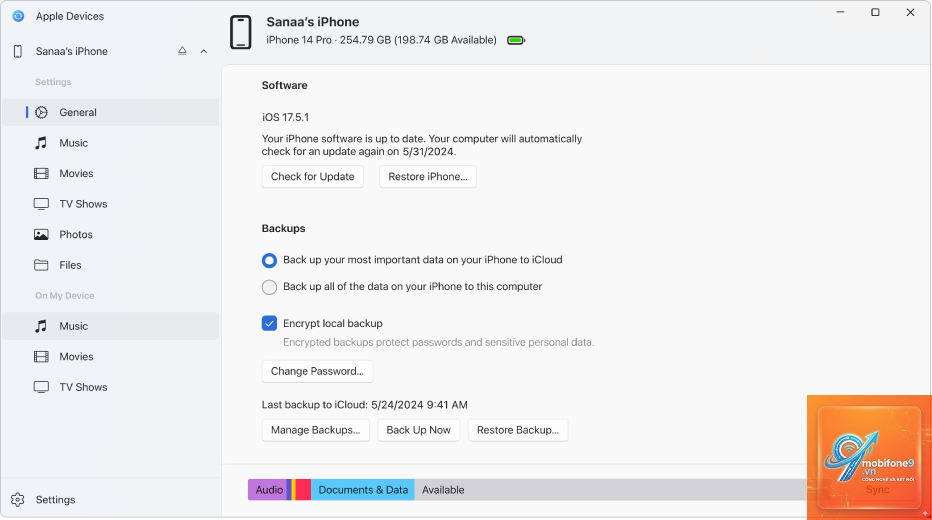Viewport: 932px width, 520px height.
Task: Open Manage Backups... dialog
Action: click(x=316, y=430)
